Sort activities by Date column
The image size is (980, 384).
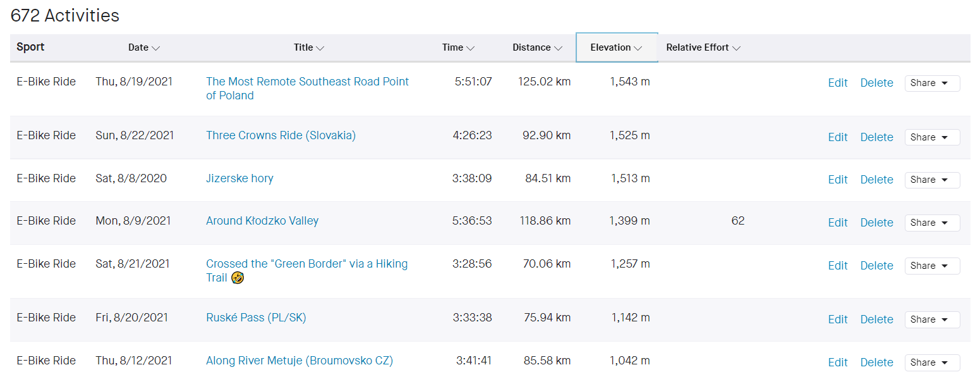(143, 47)
